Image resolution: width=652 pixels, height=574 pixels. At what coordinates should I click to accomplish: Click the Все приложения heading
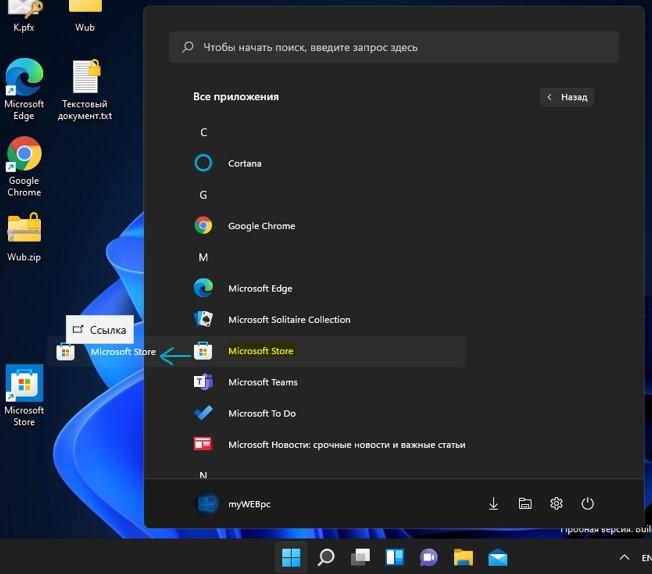tap(236, 96)
